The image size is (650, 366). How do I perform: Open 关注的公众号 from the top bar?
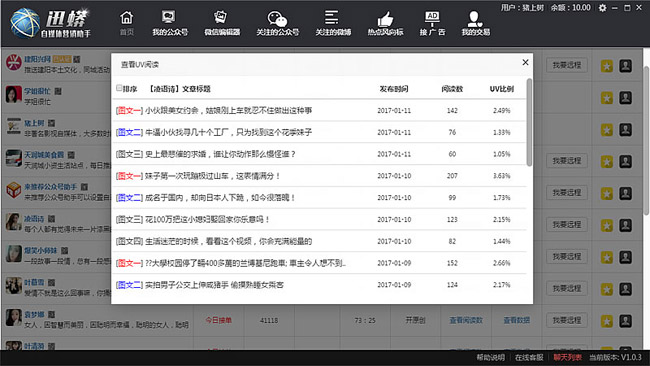277,23
